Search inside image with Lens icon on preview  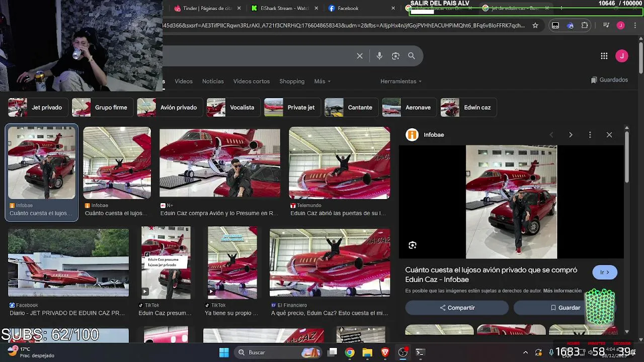[413, 245]
